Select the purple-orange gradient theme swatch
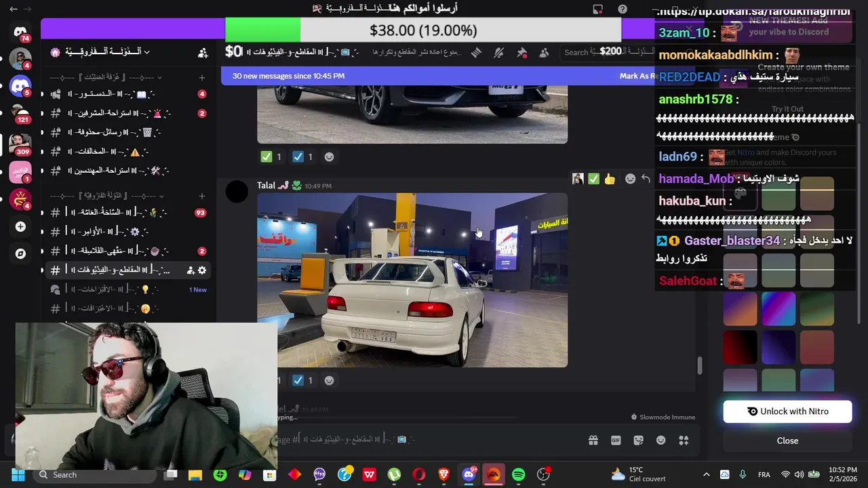The image size is (868, 488). tap(740, 310)
